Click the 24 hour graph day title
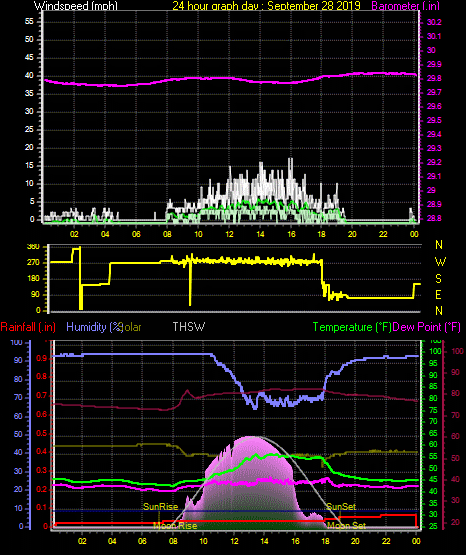This screenshot has width=466, height=555. pos(266,6)
